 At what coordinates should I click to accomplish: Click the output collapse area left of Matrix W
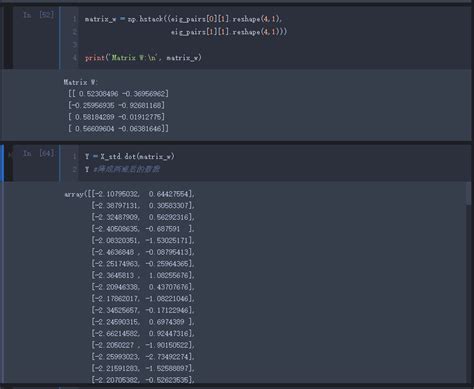pyautogui.click(x=30, y=105)
